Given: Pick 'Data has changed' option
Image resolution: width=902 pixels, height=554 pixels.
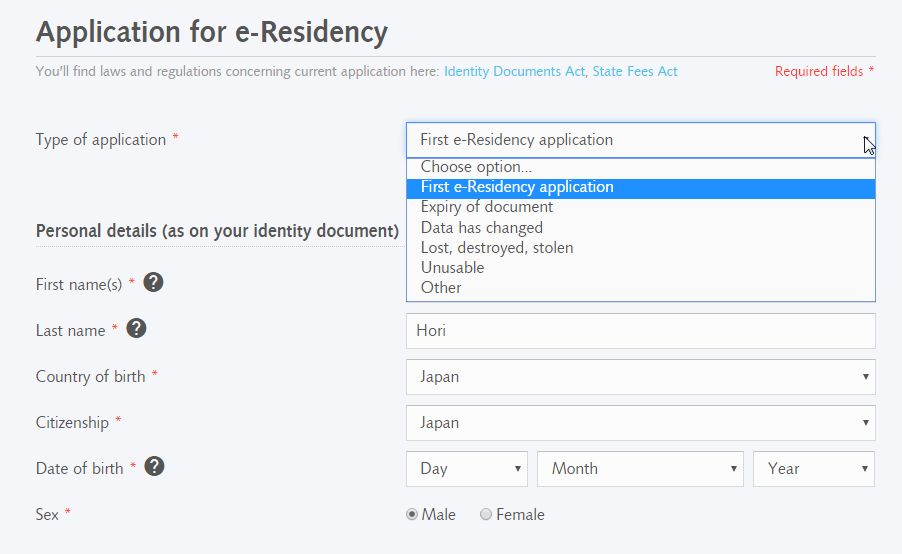Looking at the screenshot, I should (x=641, y=228).
